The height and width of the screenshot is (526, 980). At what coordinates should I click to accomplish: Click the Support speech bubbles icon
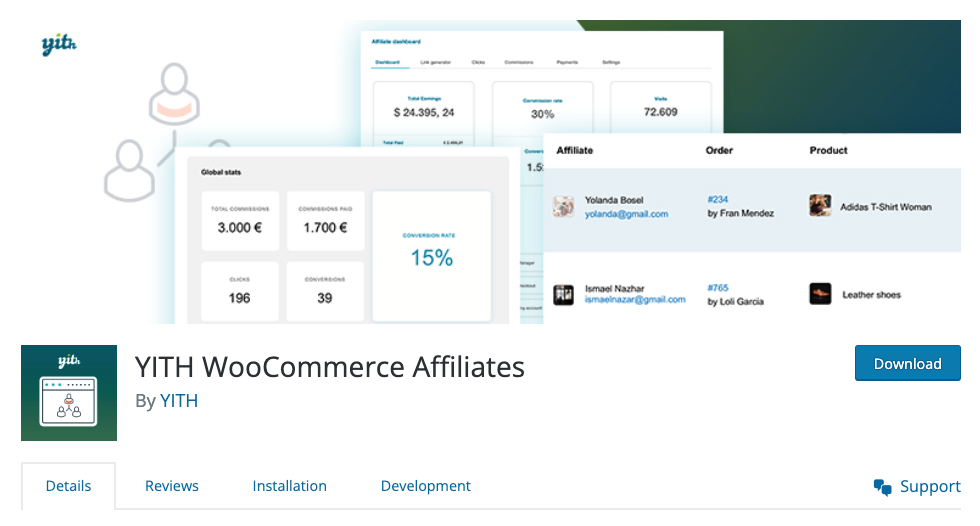point(882,487)
